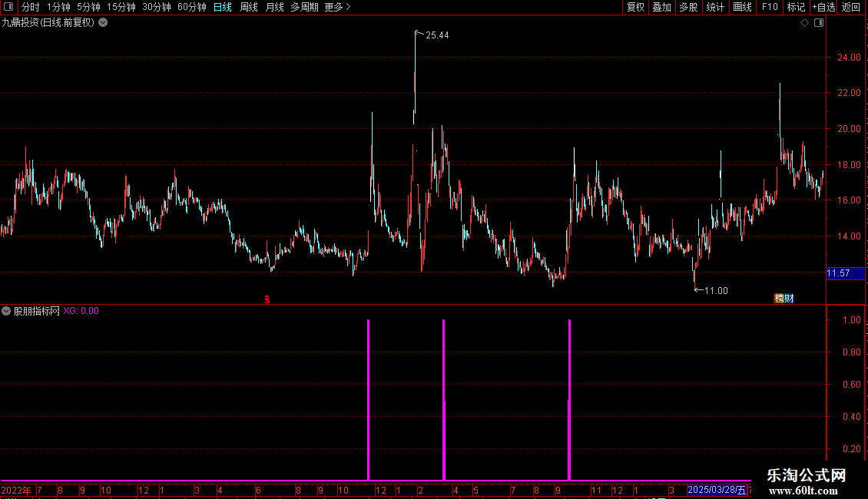Screen dimensions: 868x499
Task: Select the 30分钟 period tab
Action: (157, 7)
